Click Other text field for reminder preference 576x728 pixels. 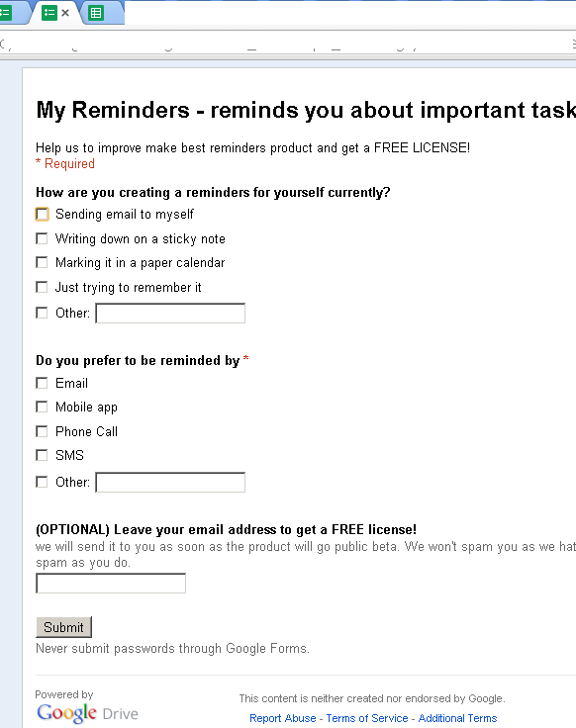[x=170, y=482]
